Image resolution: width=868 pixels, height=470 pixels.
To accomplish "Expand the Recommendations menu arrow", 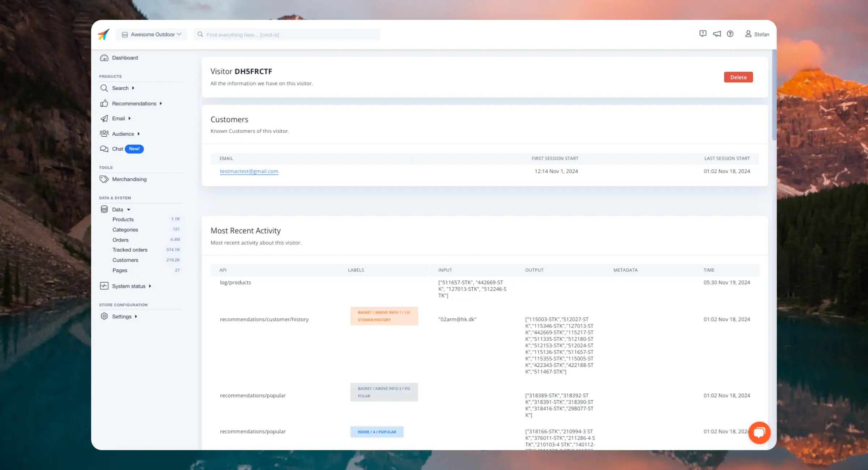I will click(160, 104).
